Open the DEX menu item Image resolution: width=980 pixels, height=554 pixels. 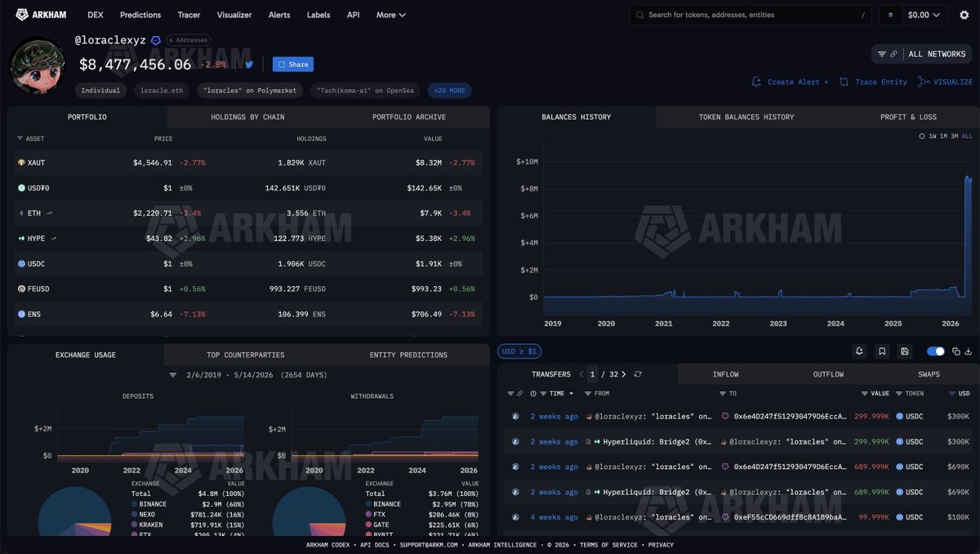click(96, 15)
